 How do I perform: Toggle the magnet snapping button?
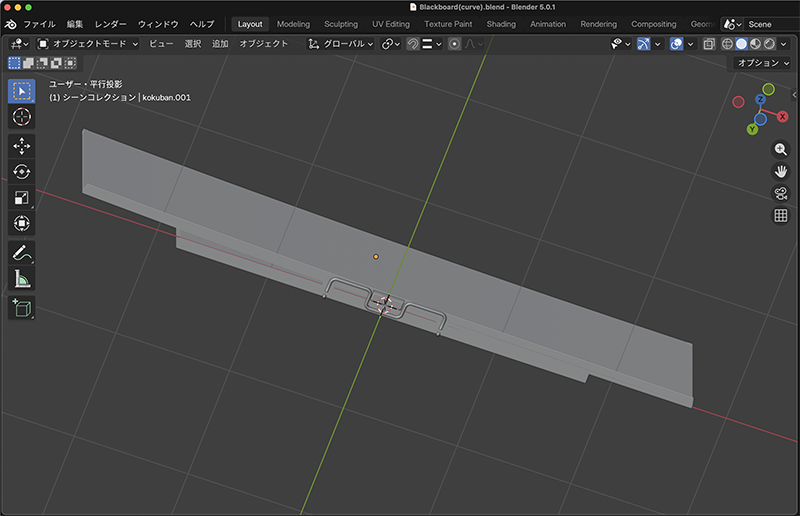412,44
